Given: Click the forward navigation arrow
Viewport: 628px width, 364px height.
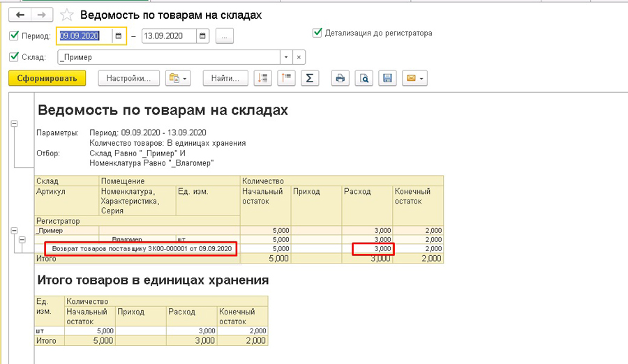Looking at the screenshot, I should (41, 15).
